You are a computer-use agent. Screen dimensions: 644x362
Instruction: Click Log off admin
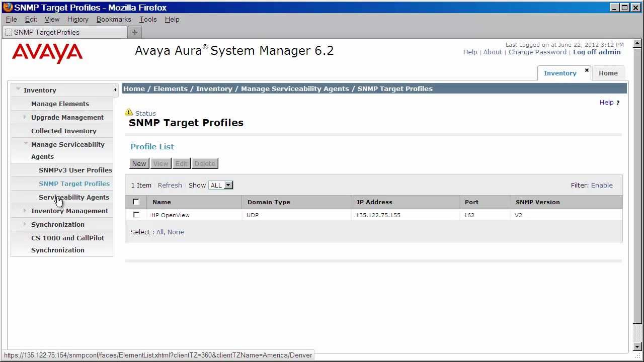click(x=597, y=52)
